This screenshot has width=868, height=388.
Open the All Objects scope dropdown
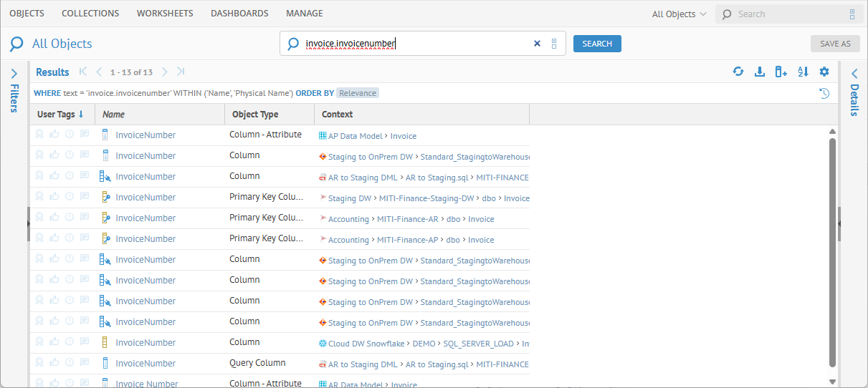tap(679, 14)
